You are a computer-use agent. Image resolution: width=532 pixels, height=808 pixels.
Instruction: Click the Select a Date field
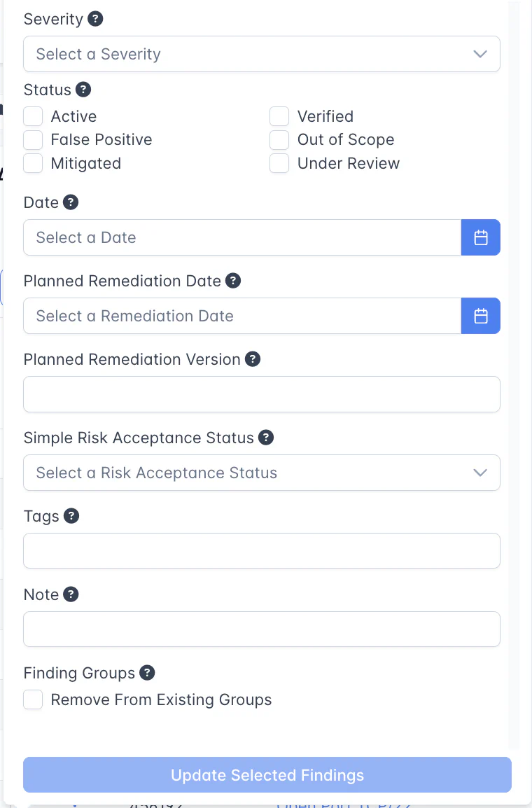[241, 237]
